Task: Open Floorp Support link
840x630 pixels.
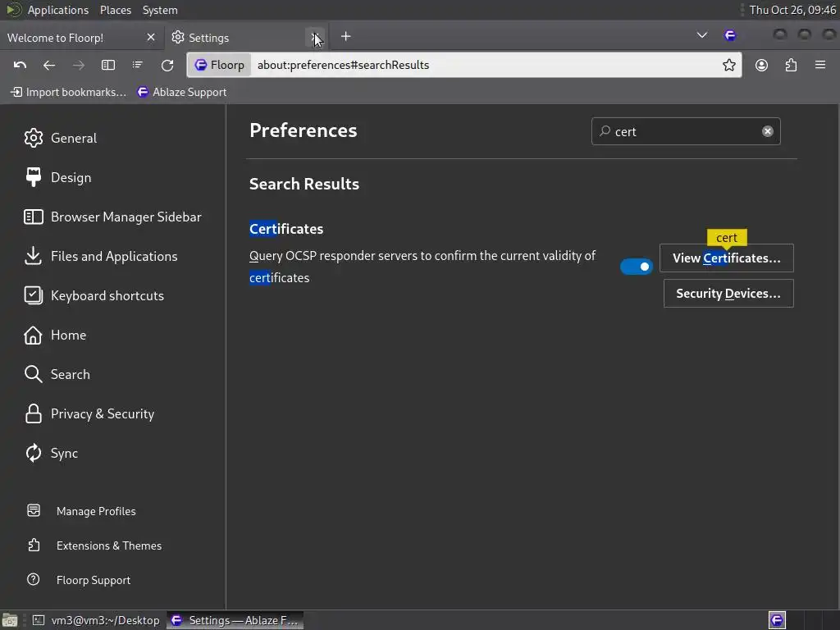Action: point(78,580)
